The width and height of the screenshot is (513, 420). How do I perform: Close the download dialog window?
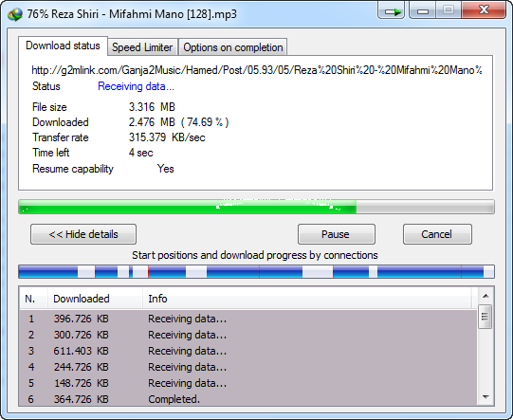pos(484,10)
